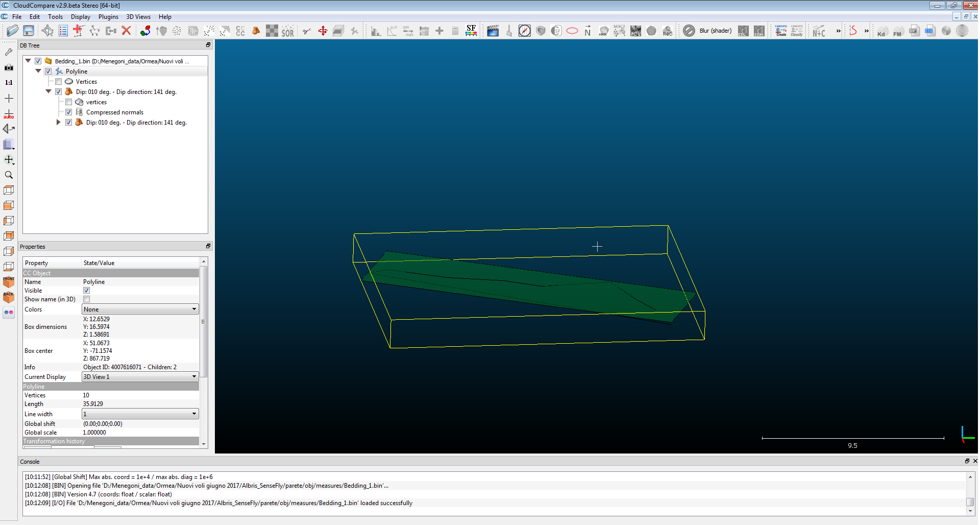Open the Cross Section tool
Image resolution: width=980 pixels, height=525 pixels.
(x=338, y=31)
